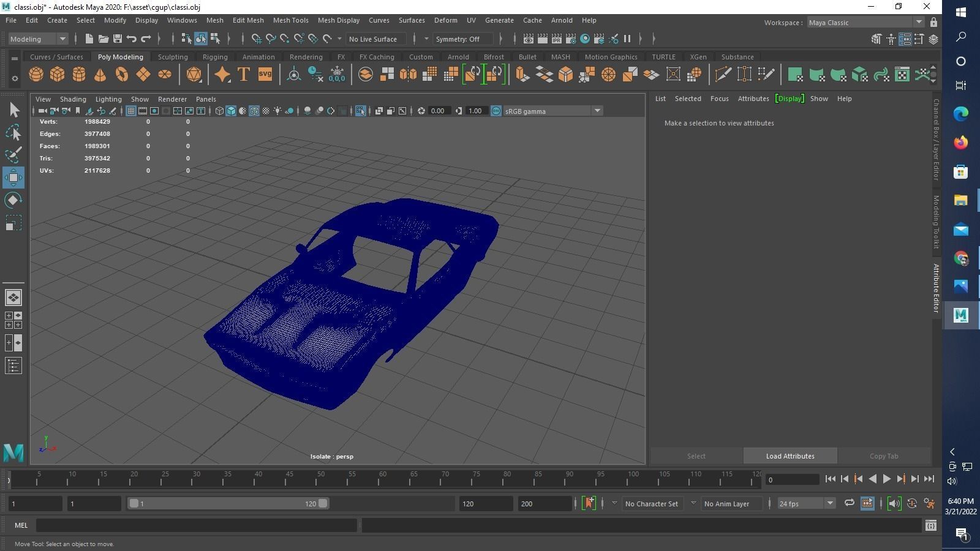980x551 pixels.
Task: Click the Multi-Cut knife shelf icon
Action: (723, 75)
